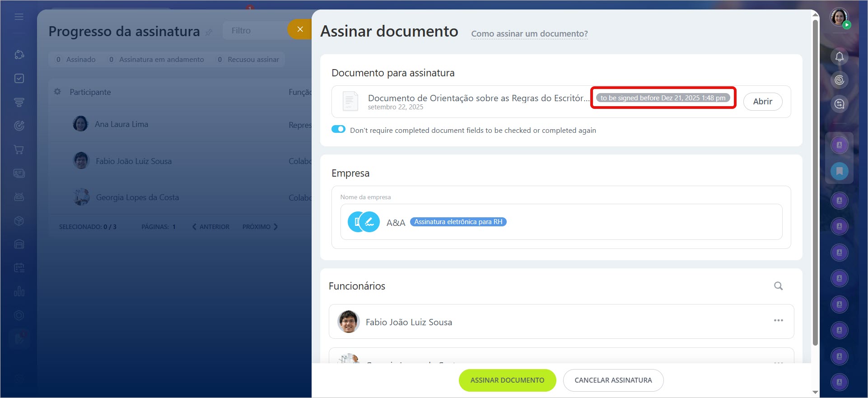Toggle the don't require completed fields switch
The image size is (868, 398).
coord(338,130)
